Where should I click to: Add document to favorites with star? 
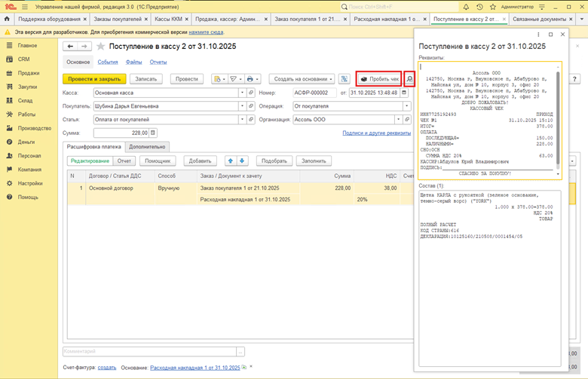102,47
